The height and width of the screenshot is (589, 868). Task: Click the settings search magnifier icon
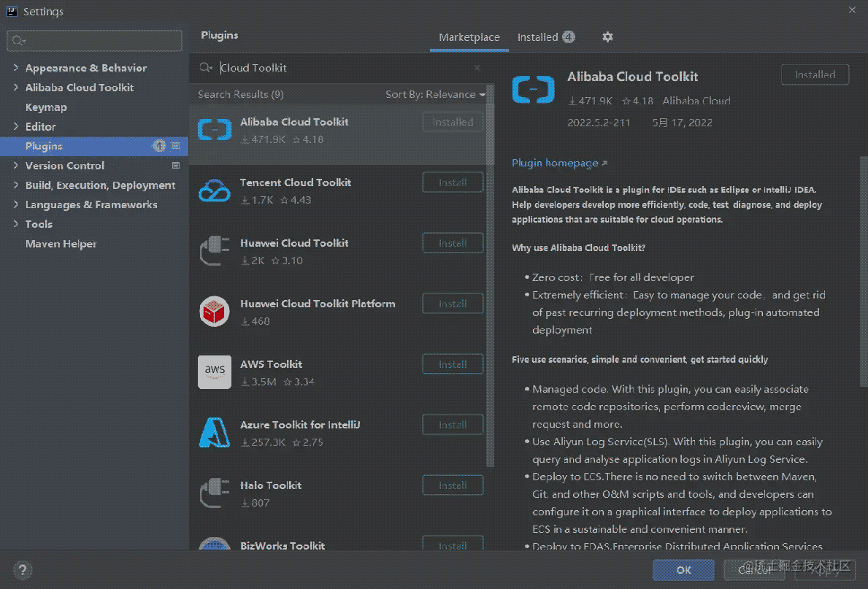click(x=19, y=40)
